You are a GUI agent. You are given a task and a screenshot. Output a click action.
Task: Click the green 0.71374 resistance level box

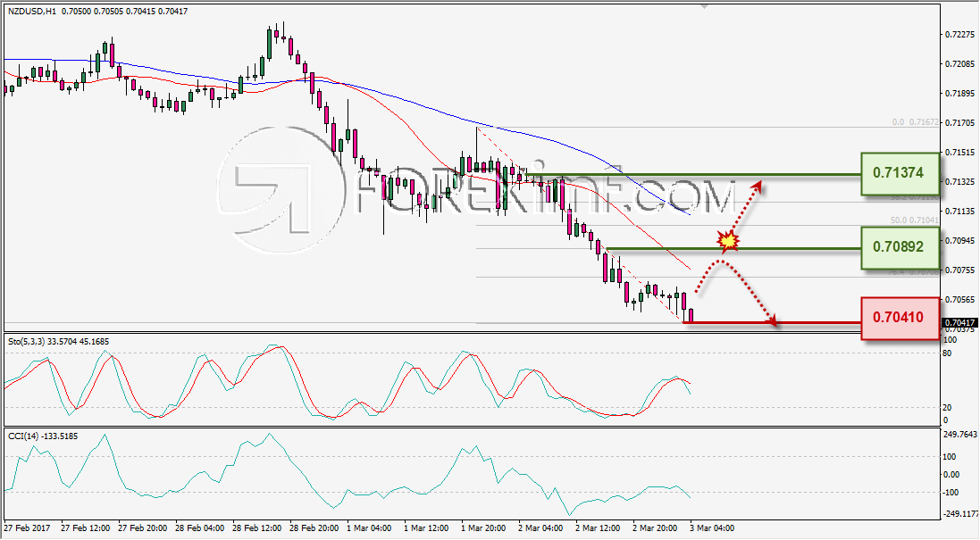click(x=900, y=173)
